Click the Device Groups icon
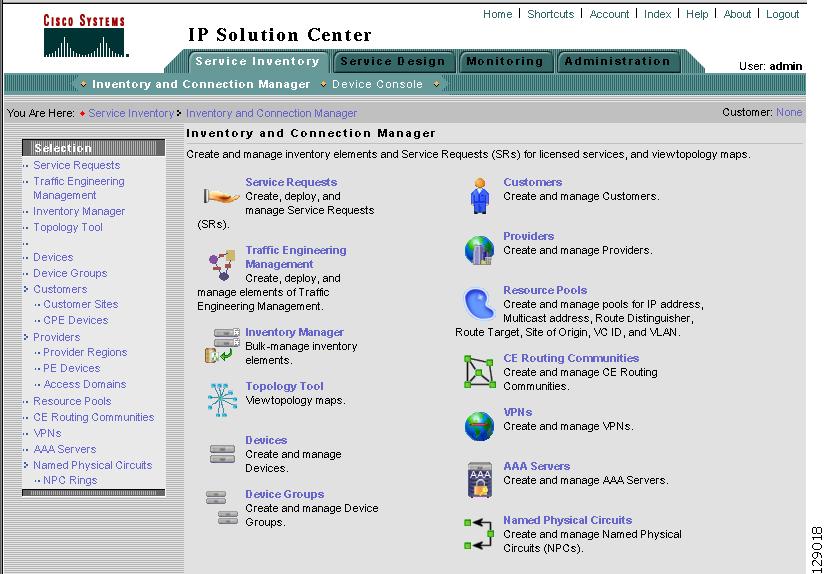Viewport: 824px width, 574px height. (222, 507)
